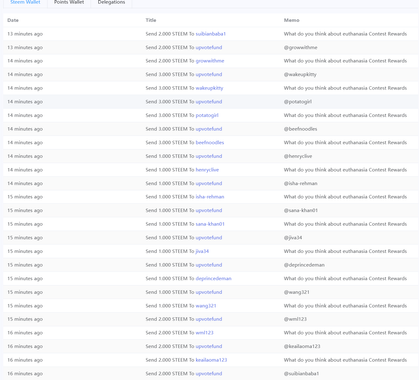Open wml123 recipient link
Viewport: 419px width, 380px height.
click(x=204, y=333)
